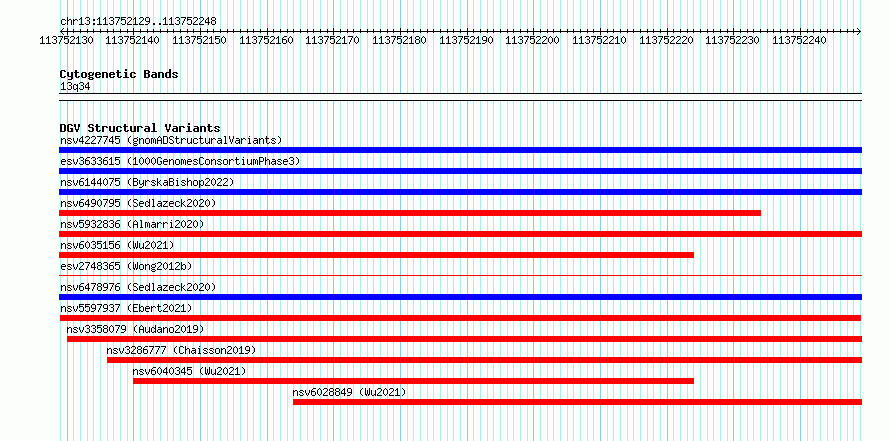Click the nsv6028849 Wu2021 label
The image size is (890, 441).
pyautogui.click(x=350, y=392)
